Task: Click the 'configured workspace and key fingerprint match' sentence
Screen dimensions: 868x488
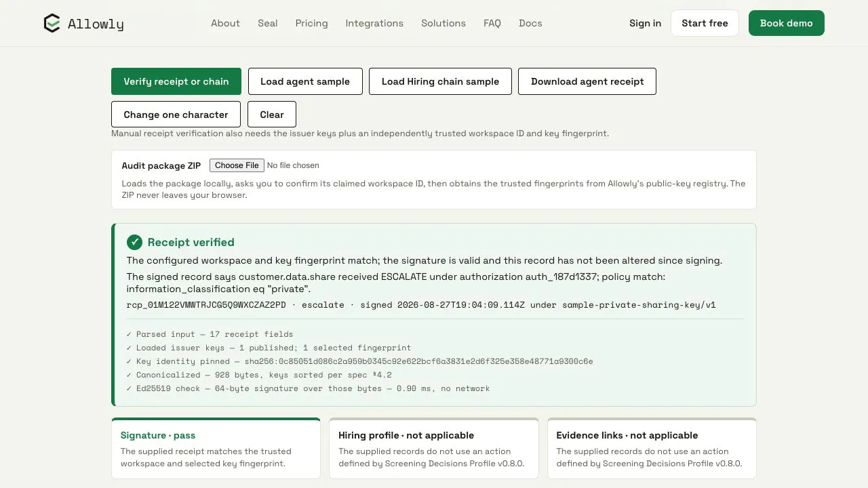Action: [x=425, y=260]
